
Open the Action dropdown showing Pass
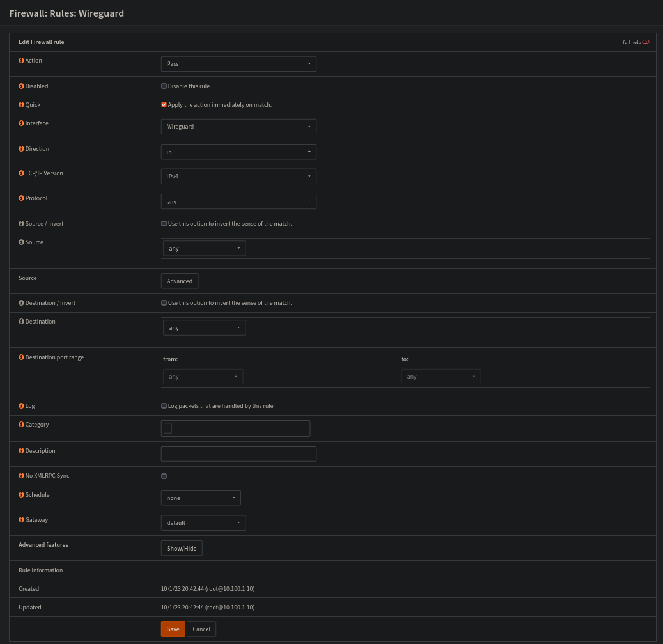[238, 64]
